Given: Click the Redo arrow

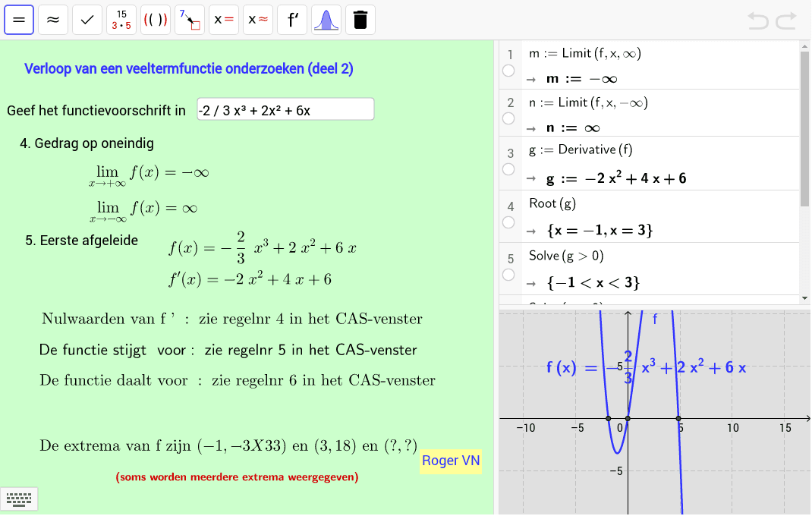Looking at the screenshot, I should tap(786, 20).
